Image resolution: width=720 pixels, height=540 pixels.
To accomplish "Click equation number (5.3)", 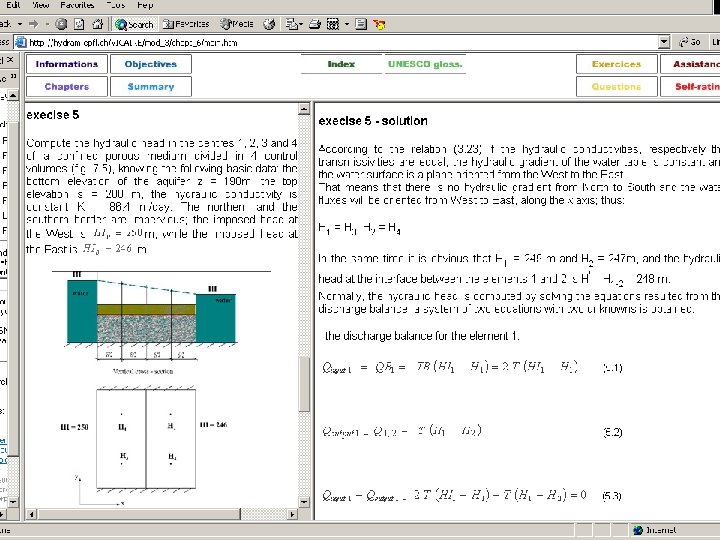I will click(612, 495).
